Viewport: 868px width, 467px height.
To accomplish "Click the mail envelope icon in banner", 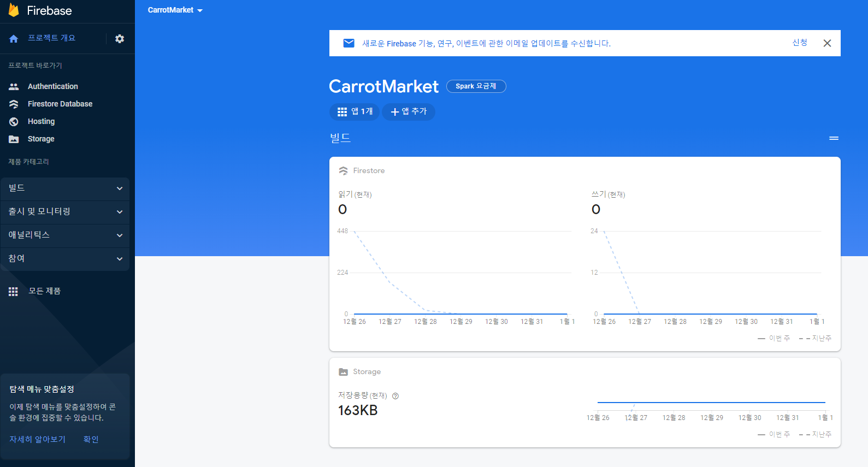I will tap(349, 43).
